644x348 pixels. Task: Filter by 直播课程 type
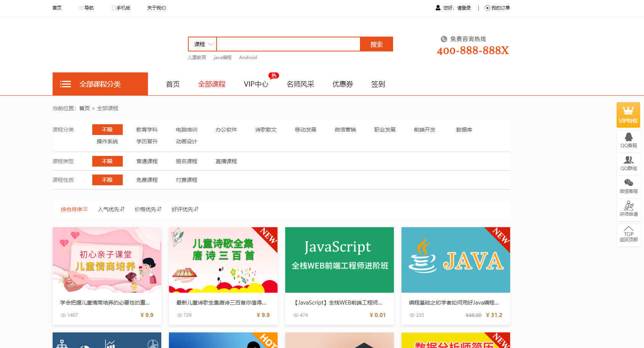(226, 161)
